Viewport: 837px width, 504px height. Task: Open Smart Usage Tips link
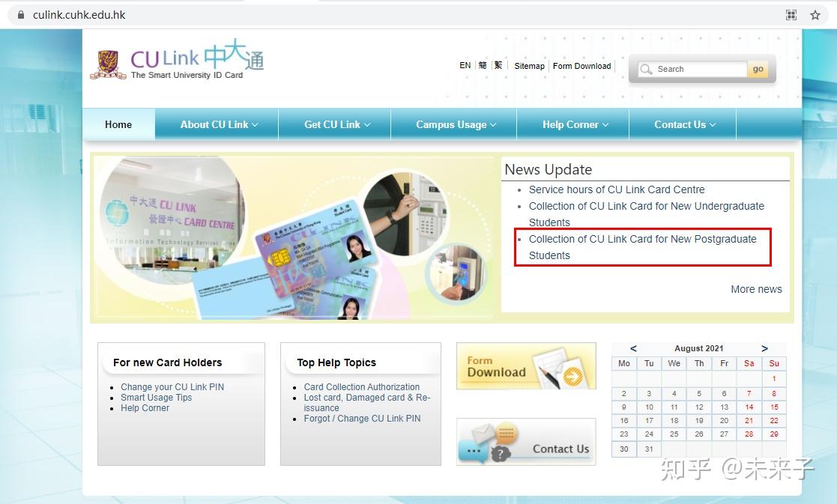coord(156,398)
